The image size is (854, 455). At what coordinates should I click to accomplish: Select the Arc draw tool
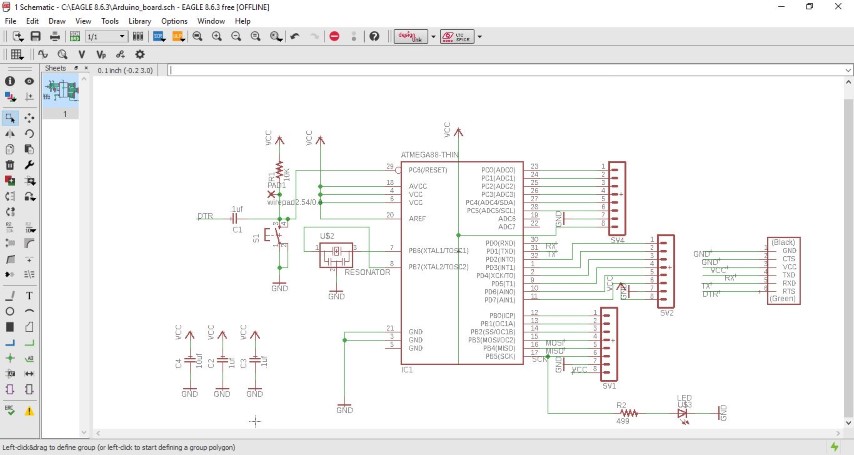(29, 311)
